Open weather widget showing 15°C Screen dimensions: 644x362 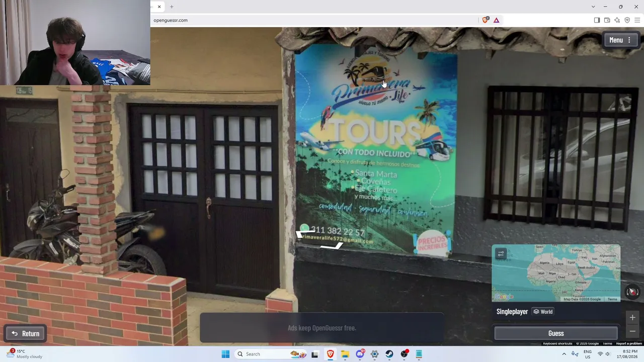pos(25,354)
